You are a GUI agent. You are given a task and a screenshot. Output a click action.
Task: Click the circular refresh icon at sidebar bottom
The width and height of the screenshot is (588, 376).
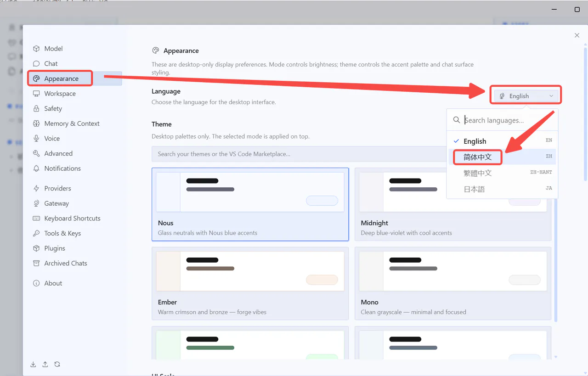(x=57, y=365)
